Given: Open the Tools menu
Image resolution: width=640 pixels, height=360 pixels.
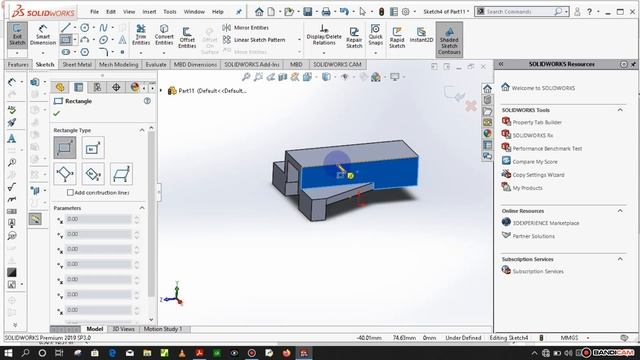Looking at the screenshot, I should pos(170,12).
